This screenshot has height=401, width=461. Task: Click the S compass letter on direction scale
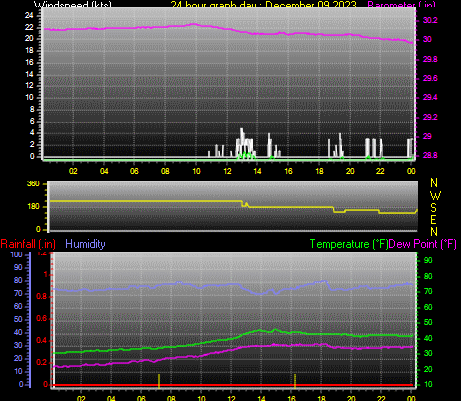tap(433, 208)
